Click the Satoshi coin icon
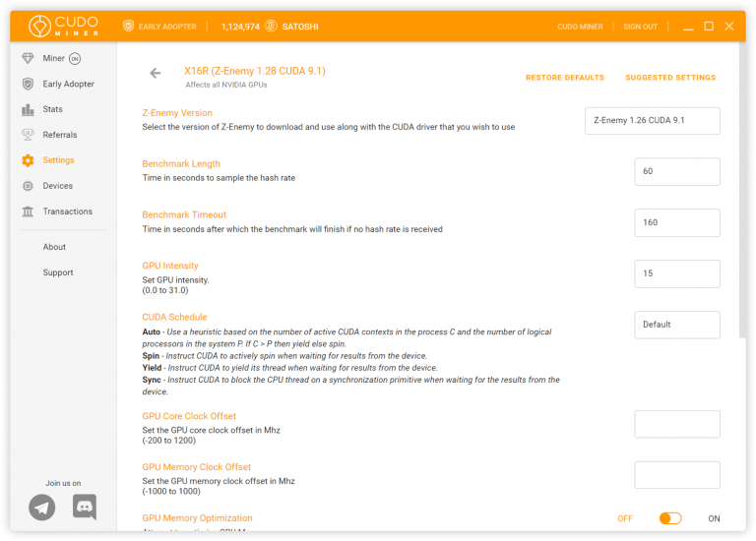This screenshot has height=541, width=756. pyautogui.click(x=271, y=26)
